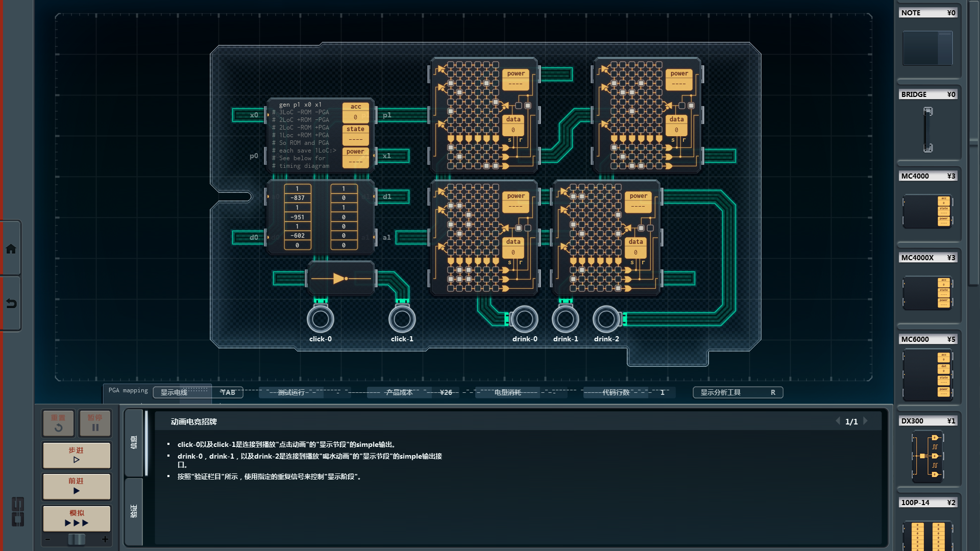Open the analysis tool (显示分析工具) button

[738, 392]
